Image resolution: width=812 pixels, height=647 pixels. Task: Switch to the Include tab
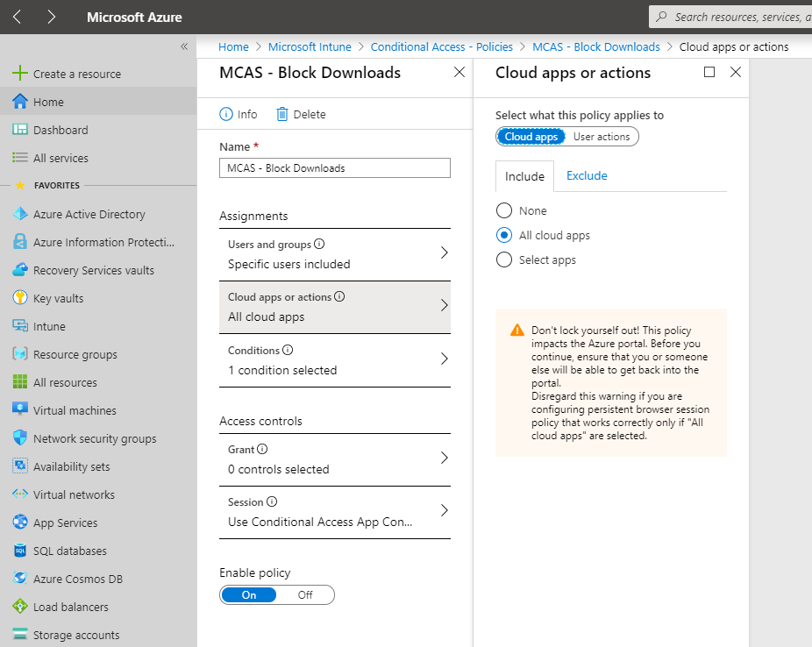tap(524, 176)
